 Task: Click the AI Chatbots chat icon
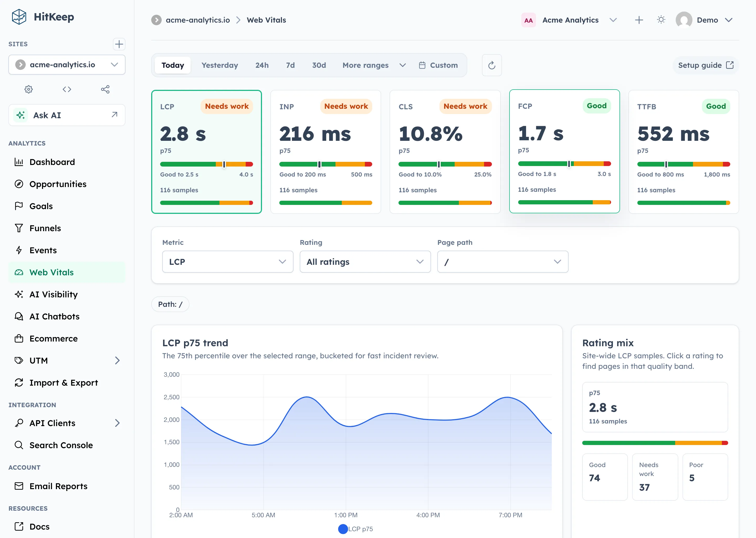pyautogui.click(x=19, y=316)
